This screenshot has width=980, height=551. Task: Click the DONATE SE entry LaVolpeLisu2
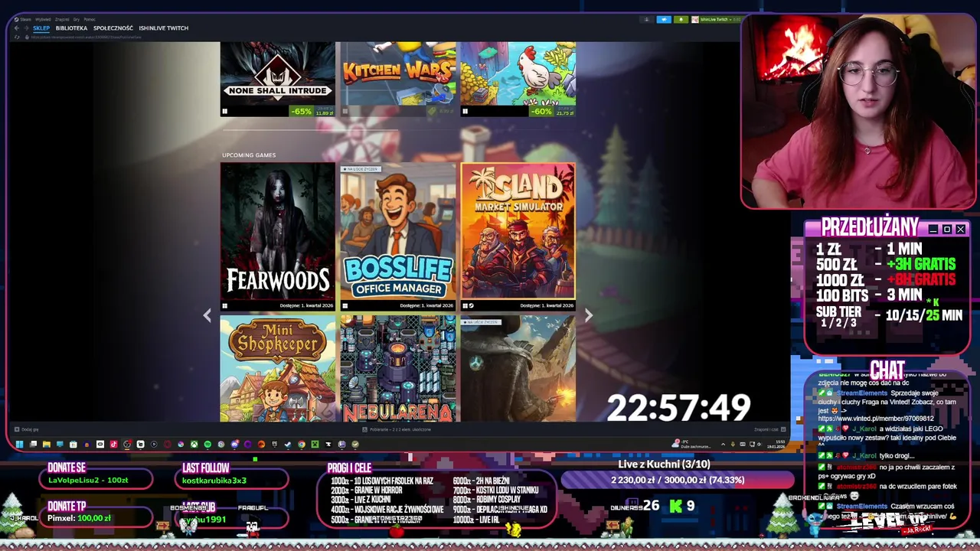pos(88,481)
